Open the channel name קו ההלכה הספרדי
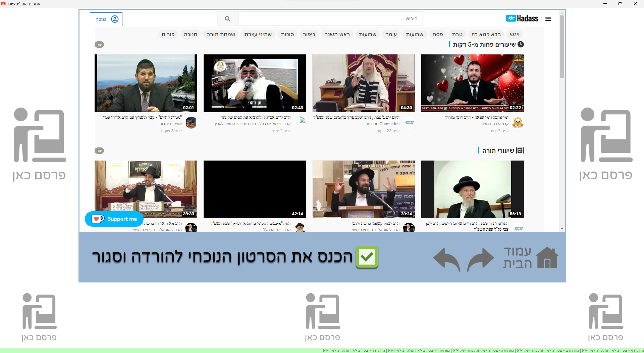The height and width of the screenshot is (353, 644). click(493, 124)
